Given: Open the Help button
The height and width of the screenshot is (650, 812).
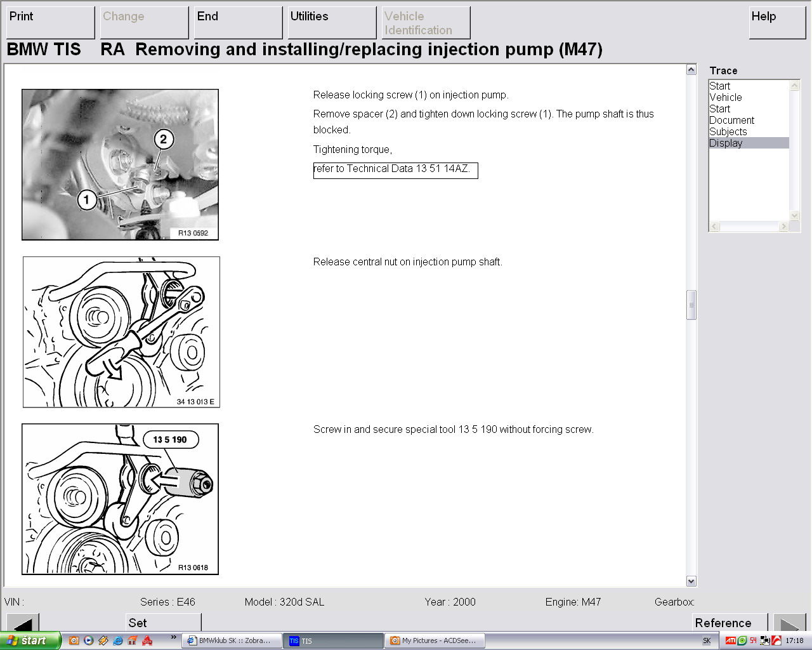Looking at the screenshot, I should click(x=777, y=22).
